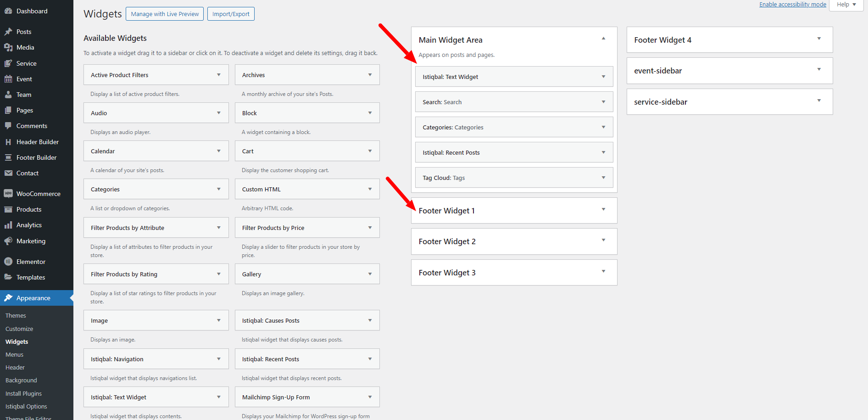Go to Customize in Appearance submenu
Viewport: 868px width, 420px height.
[x=19, y=329]
